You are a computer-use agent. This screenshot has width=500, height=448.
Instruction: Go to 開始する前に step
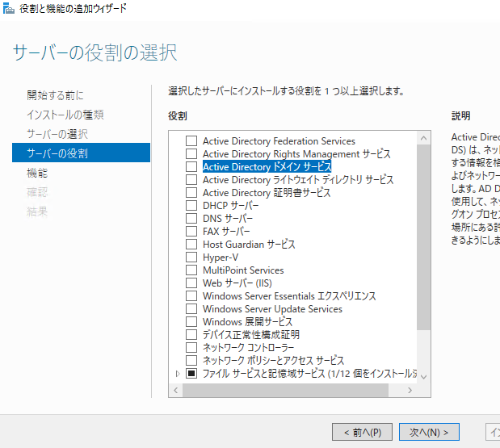pyautogui.click(x=55, y=95)
